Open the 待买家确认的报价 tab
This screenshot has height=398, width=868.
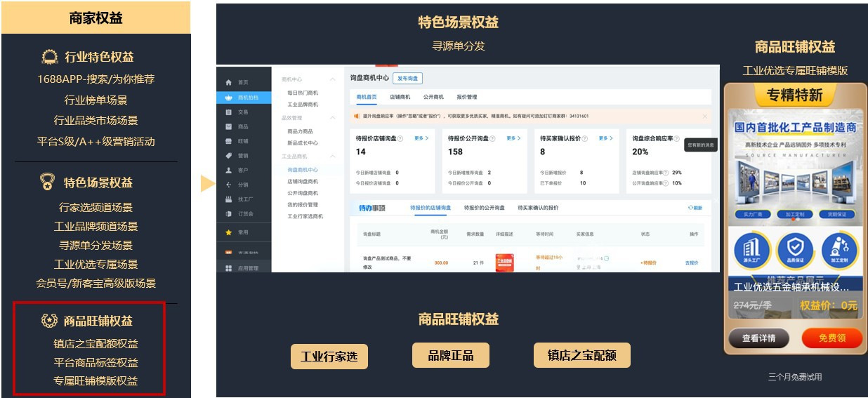tap(538, 208)
